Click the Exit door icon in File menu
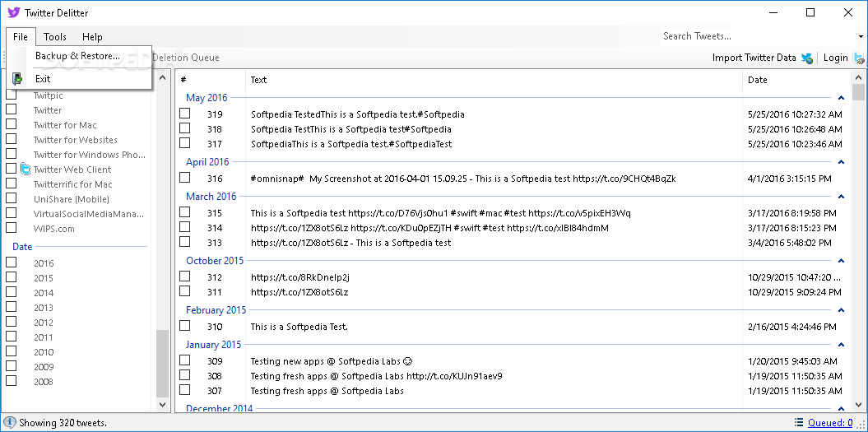This screenshot has width=868, height=432. pyautogui.click(x=18, y=79)
